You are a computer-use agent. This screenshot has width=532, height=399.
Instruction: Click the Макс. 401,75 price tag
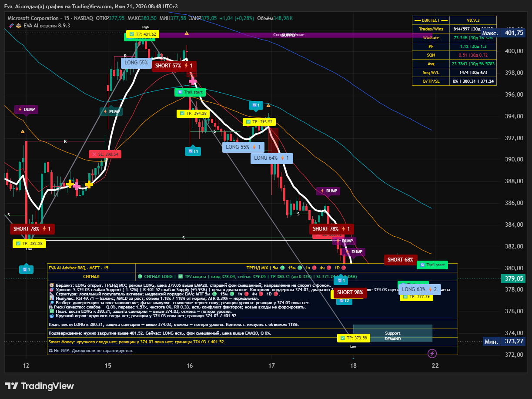[x=503, y=33]
